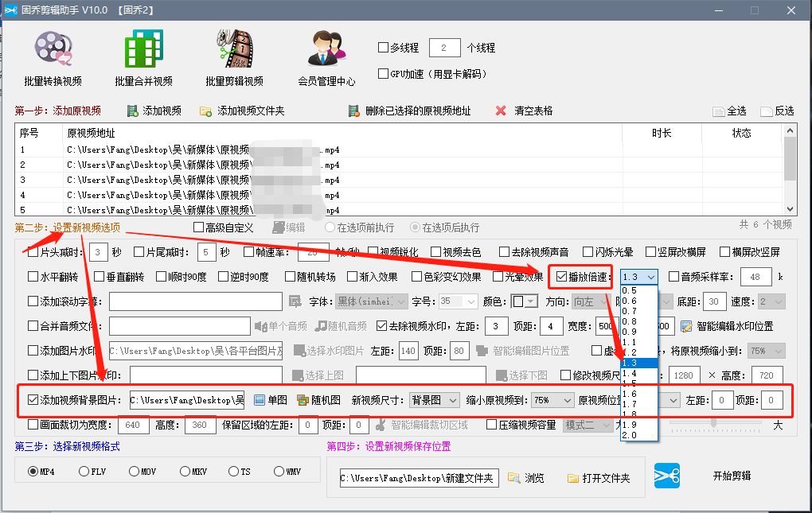Image resolution: width=812 pixels, height=513 pixels.
Task: Open 压缩视频容量 模式二 dropdown
Action: (x=588, y=425)
